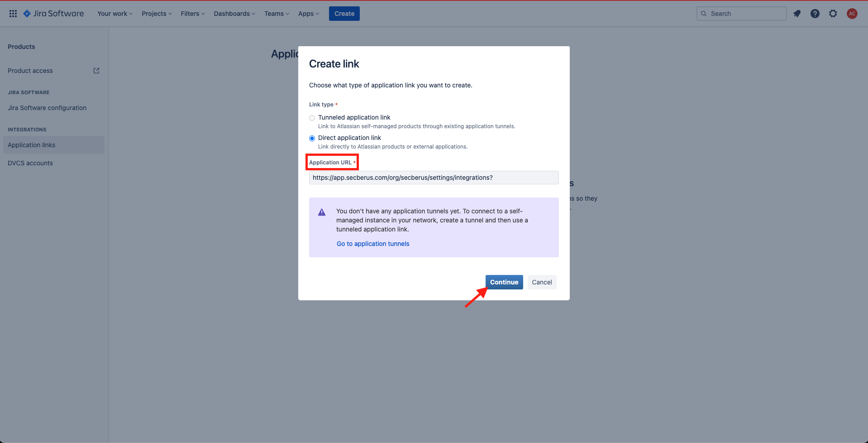Follow Go to application tunnels link
This screenshot has height=443, width=868.
tap(373, 244)
